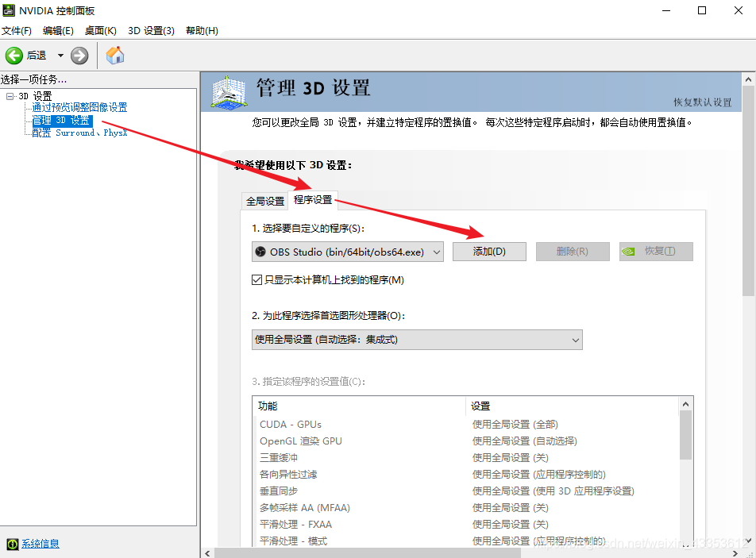Select 管理 3D 设置 in task tree
756x558 pixels.
tap(61, 121)
